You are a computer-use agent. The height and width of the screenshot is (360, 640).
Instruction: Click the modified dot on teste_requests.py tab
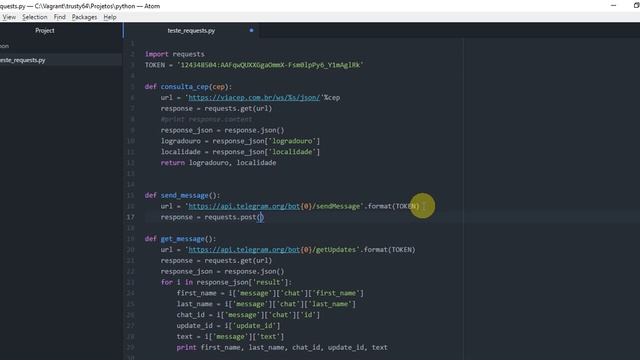point(251,31)
